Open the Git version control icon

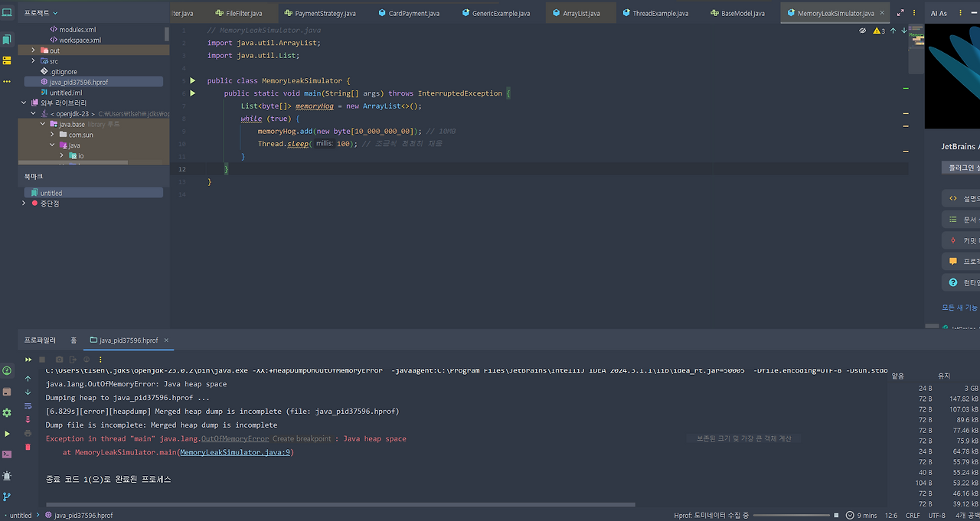coord(6,496)
